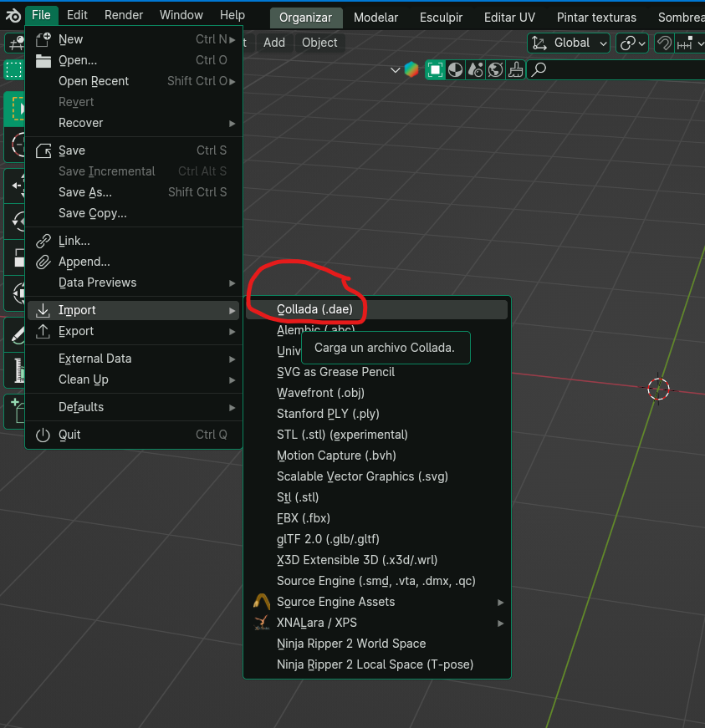Image resolution: width=705 pixels, height=728 pixels.
Task: Toggle the brush stamp filter button
Action: pos(515,70)
